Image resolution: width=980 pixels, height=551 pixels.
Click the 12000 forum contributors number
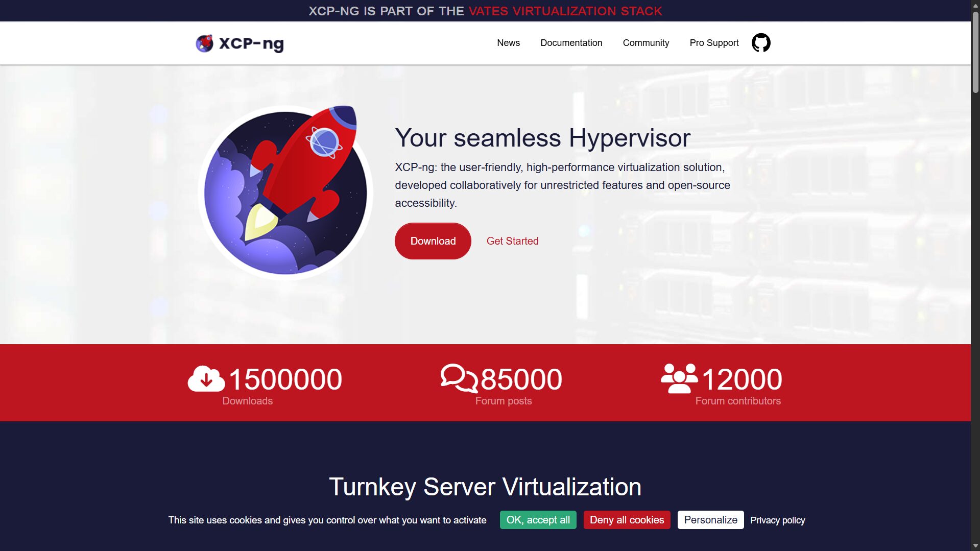tap(742, 379)
